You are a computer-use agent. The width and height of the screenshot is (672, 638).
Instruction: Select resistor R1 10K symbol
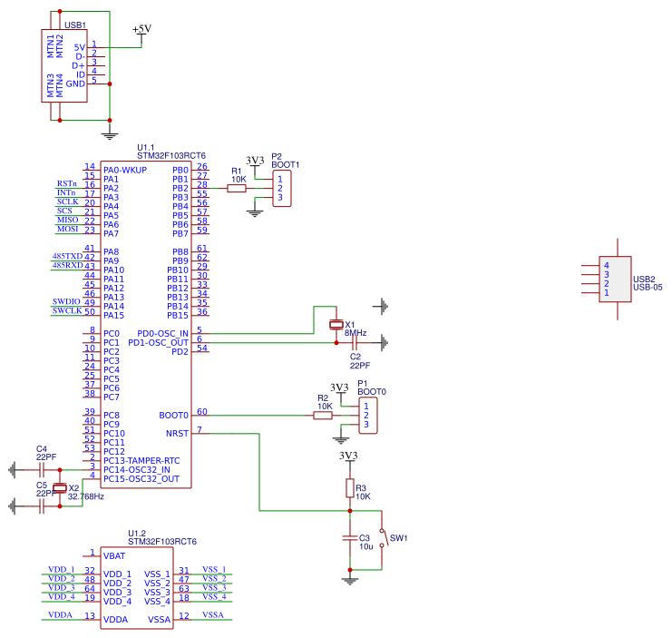(237, 188)
